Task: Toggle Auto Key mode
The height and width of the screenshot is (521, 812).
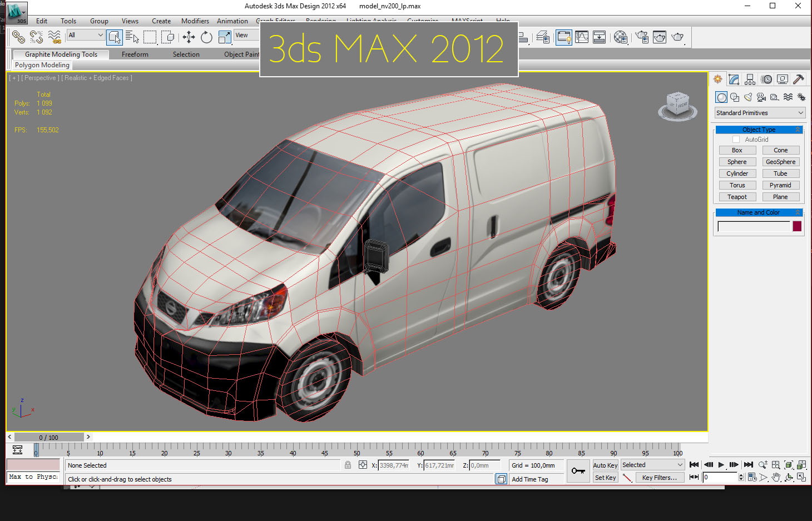Action: coord(605,465)
